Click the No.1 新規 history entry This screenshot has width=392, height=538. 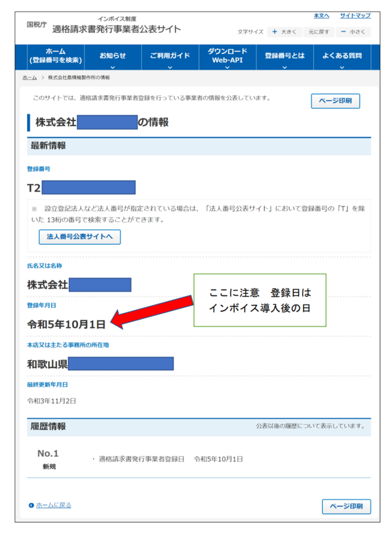tap(48, 459)
